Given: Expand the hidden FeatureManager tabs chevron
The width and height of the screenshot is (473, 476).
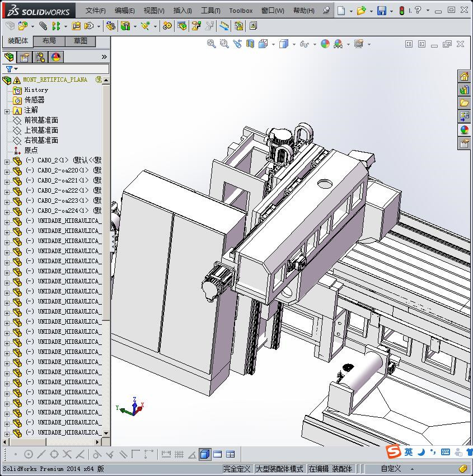Looking at the screenshot, I should (x=104, y=57).
